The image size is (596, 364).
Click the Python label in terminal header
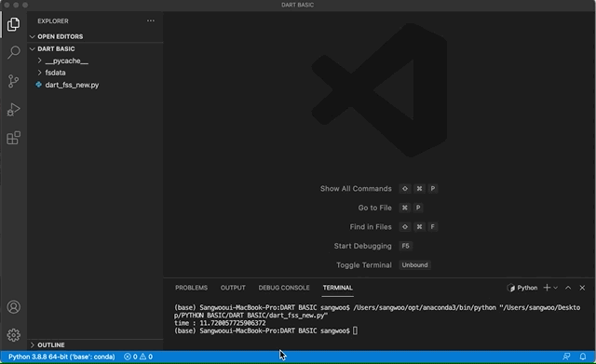coord(527,288)
